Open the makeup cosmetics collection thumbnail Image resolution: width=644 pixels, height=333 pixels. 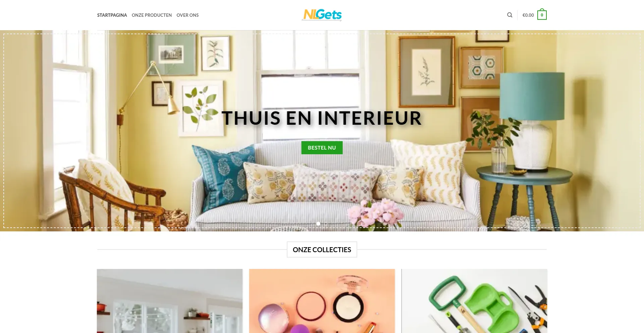(322, 301)
